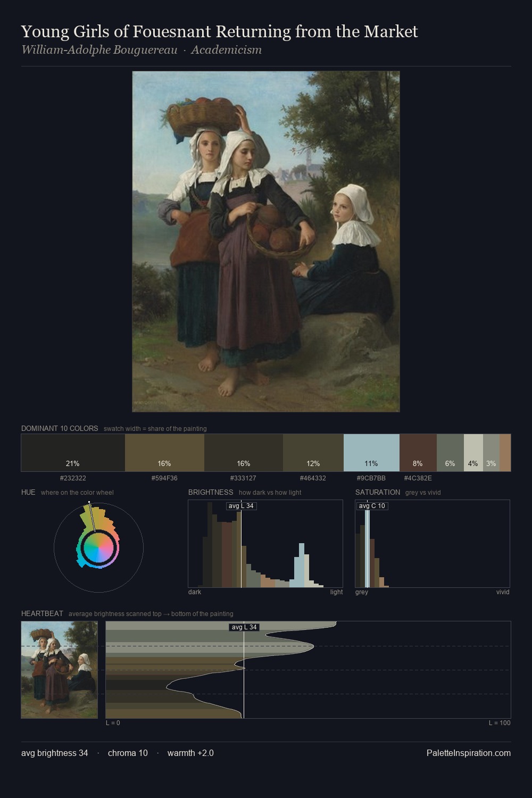
Task: Select the grey-green swatch labeled 6%
Action: (x=450, y=453)
